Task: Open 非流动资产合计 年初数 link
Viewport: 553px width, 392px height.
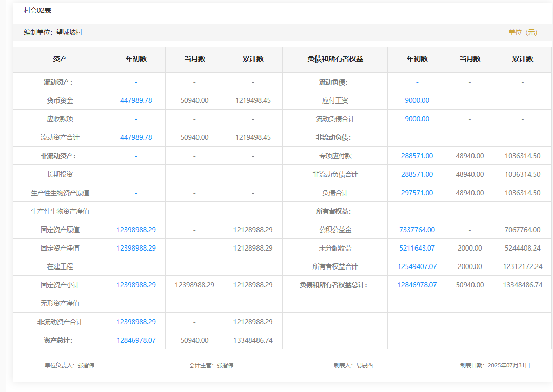Action: click(136, 322)
